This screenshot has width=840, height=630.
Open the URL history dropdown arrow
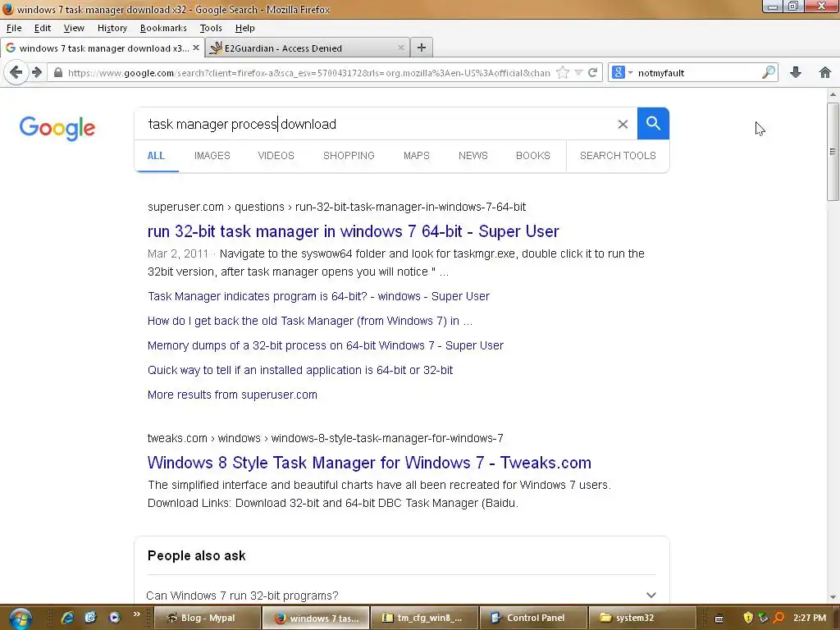[x=578, y=72]
